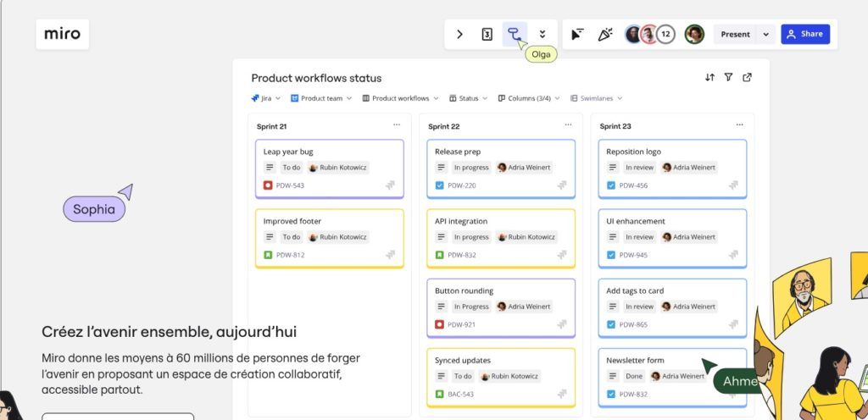Viewport: 868px width, 420px height.
Task: Open the Status filter dropdown
Action: 468,98
